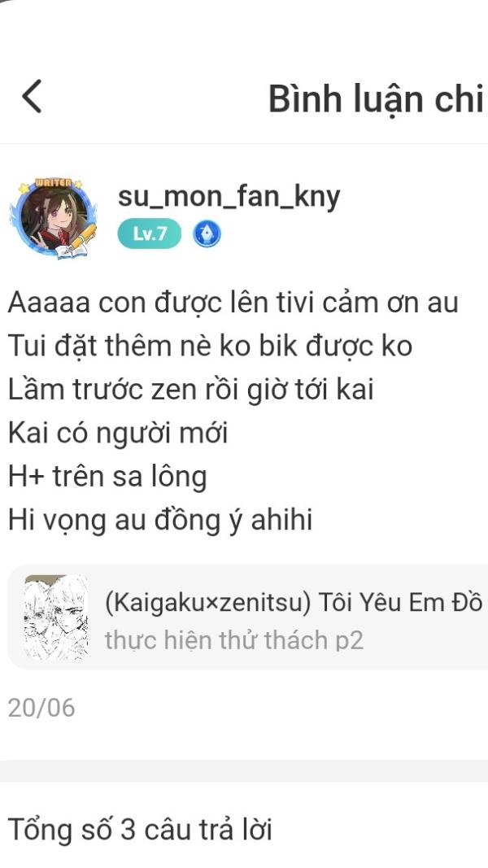This screenshot has width=488, height=868.
Task: Tap the blue pen writer badge
Action: pos(207,234)
